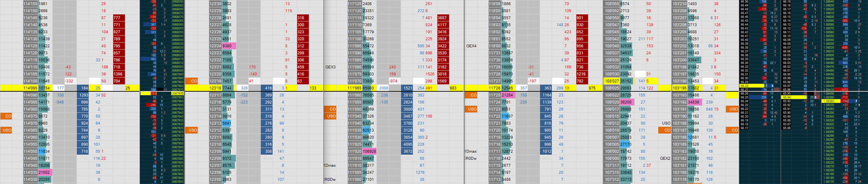The height and width of the screenshot is (184, 868).
Task: Select the orange CO marker beside price 114'075
Action: point(7,116)
